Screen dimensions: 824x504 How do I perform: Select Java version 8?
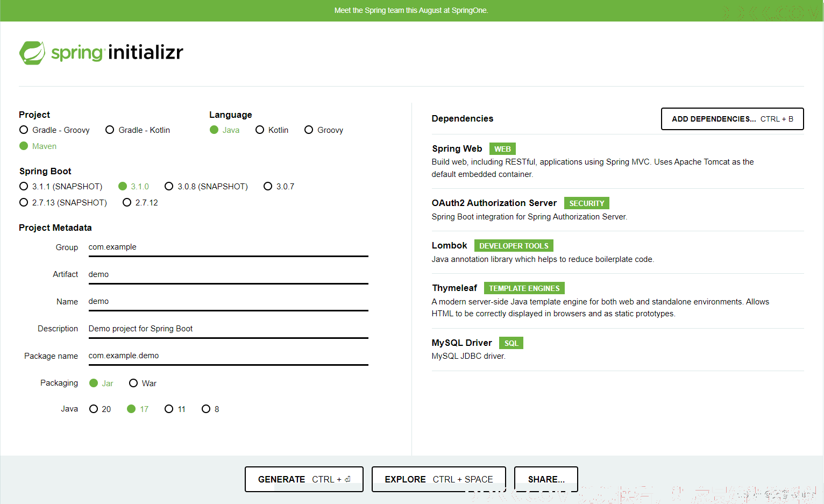pos(210,409)
